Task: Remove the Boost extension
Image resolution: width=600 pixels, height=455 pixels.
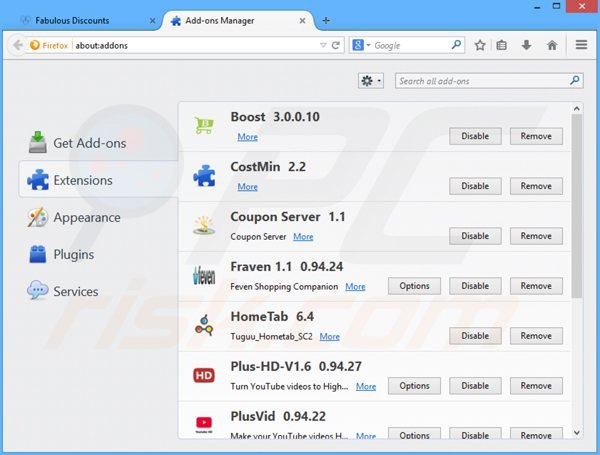Action: (x=536, y=136)
